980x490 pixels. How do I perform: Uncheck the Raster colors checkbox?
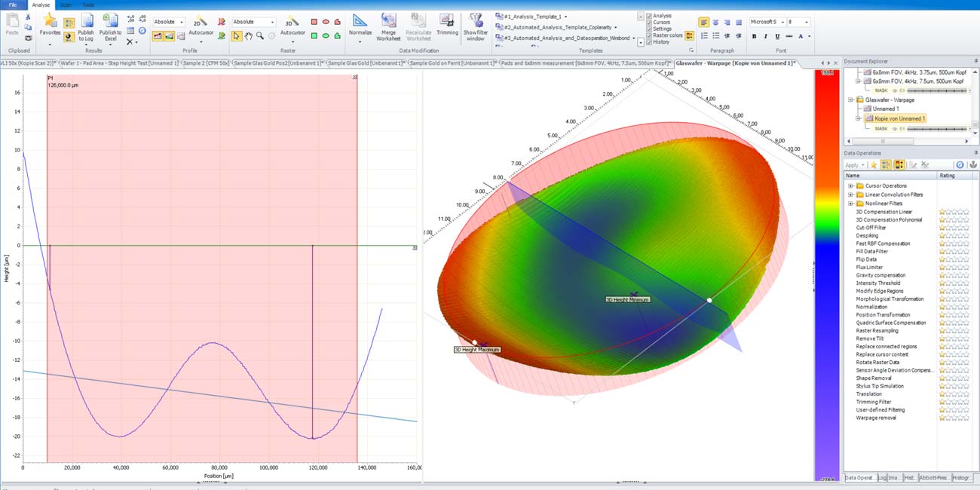point(650,35)
